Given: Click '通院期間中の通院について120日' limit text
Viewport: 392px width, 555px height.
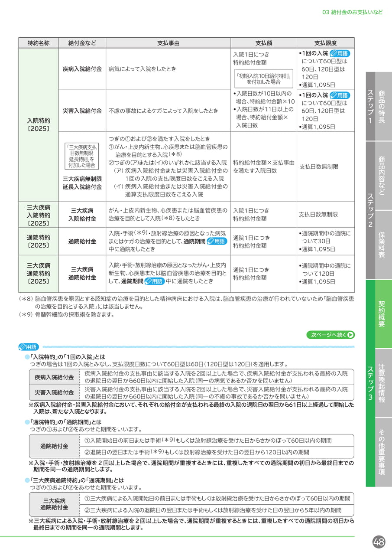Looking at the screenshot, I should 325,270.
